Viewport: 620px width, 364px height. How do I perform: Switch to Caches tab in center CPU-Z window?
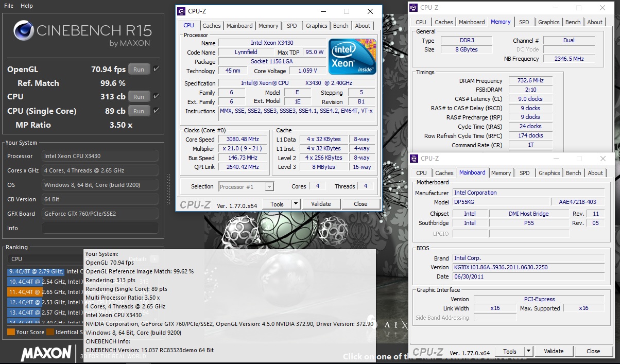[212, 26]
